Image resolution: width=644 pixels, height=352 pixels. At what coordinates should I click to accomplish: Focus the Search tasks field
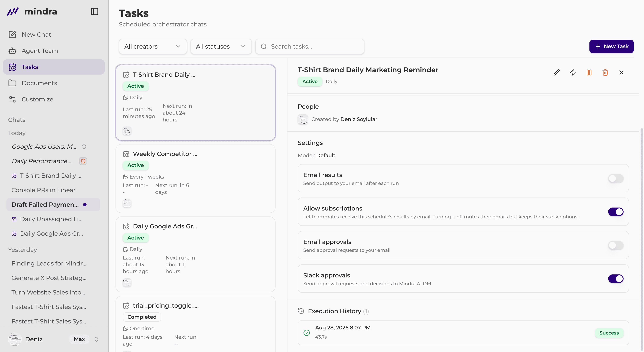[x=310, y=46]
